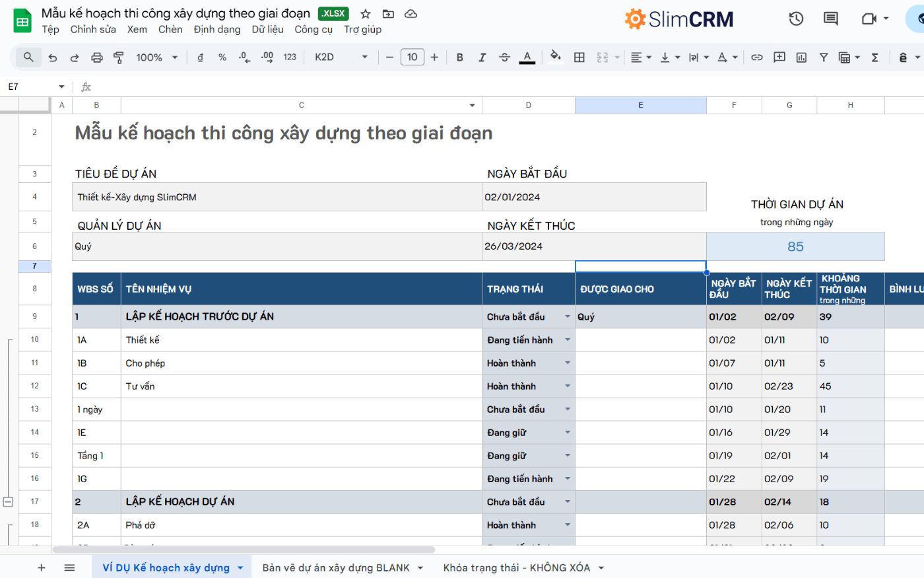This screenshot has width=924, height=578.
Task: Toggle italic text formatting
Action: (x=482, y=57)
